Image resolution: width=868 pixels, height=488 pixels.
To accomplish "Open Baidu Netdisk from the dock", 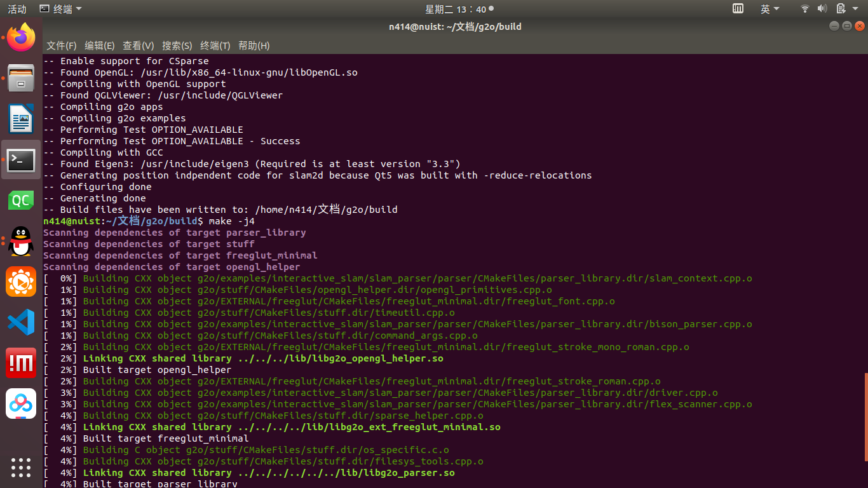I will [x=21, y=403].
